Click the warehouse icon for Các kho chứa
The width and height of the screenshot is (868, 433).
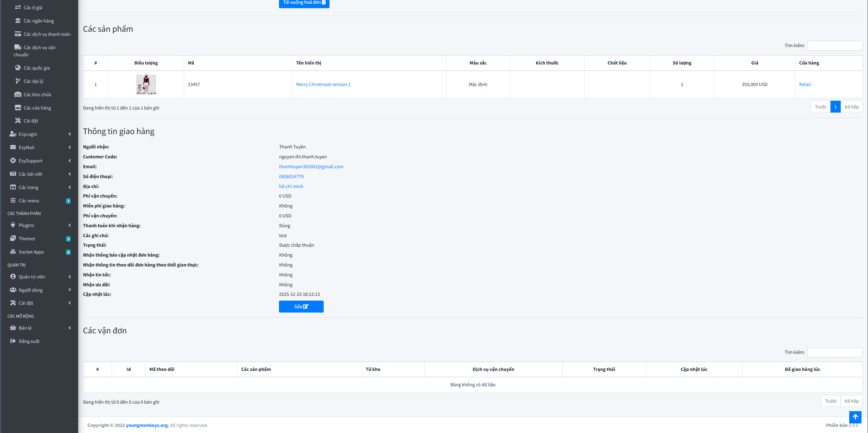pos(18,94)
